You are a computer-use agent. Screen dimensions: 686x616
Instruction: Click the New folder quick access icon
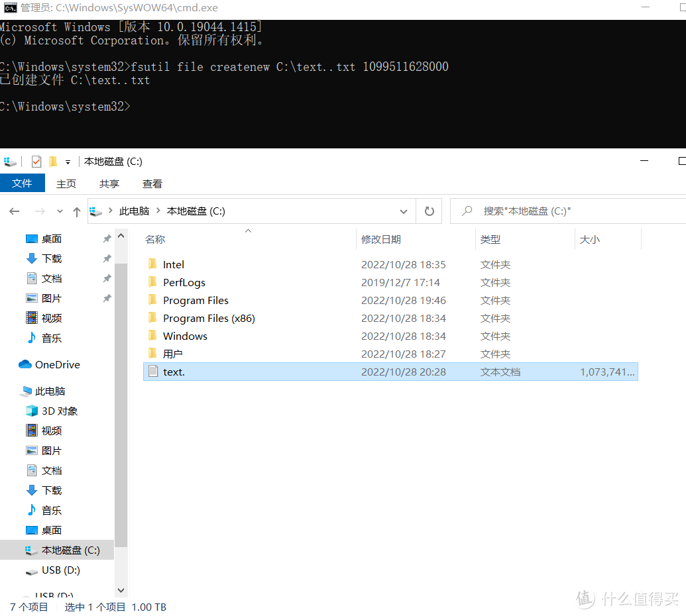tap(53, 162)
